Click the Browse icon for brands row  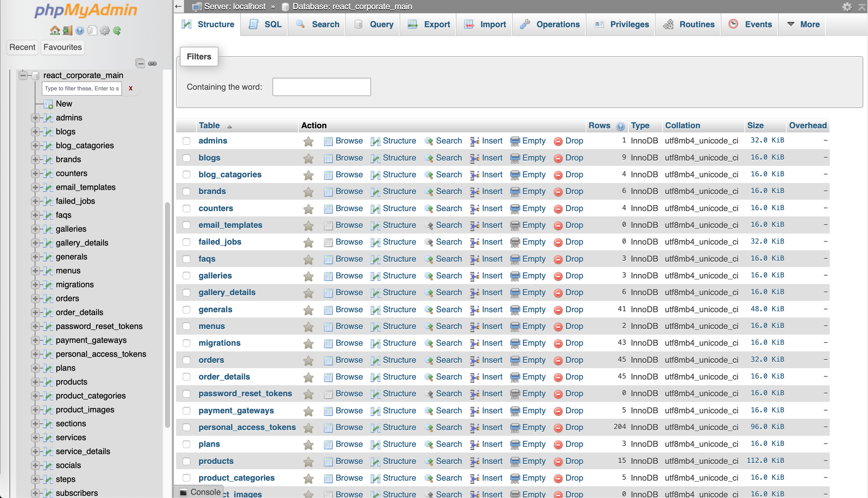(x=328, y=192)
